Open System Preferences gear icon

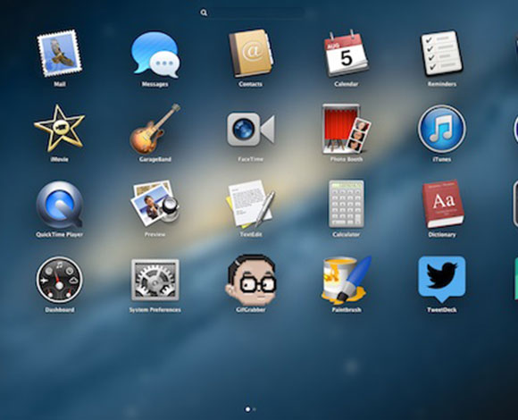(155, 280)
